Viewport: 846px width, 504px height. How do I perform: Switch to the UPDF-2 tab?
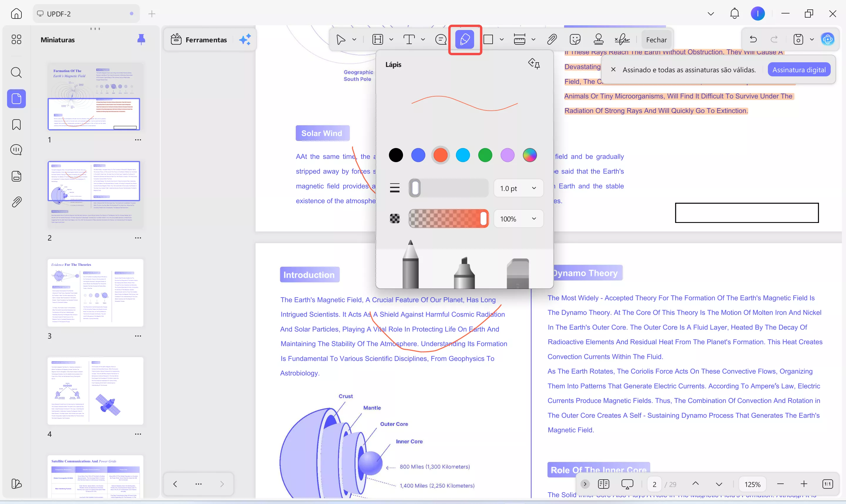tap(86, 14)
